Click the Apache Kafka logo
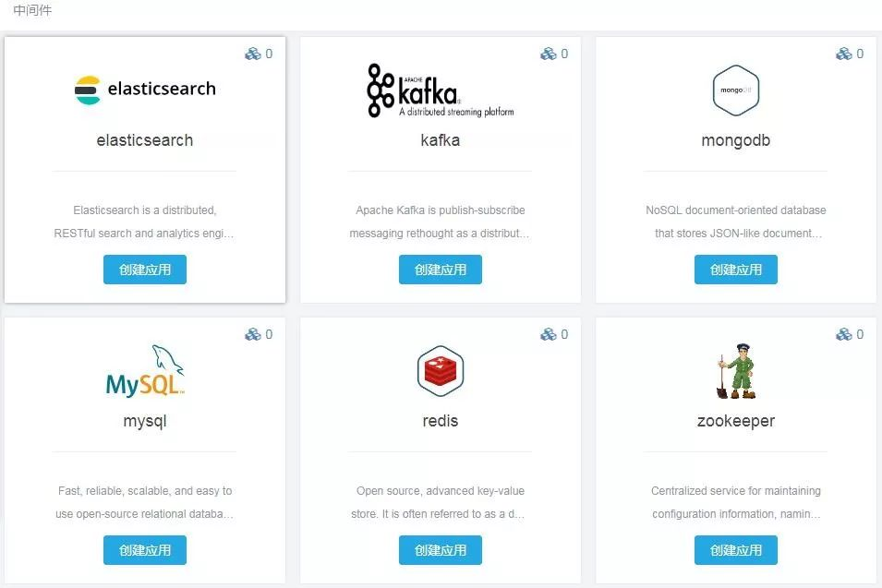 tap(440, 90)
